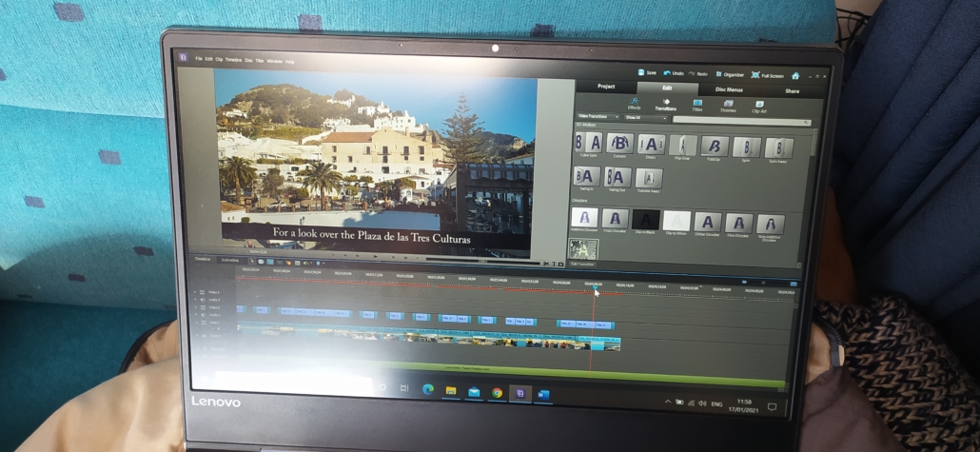Open the Organizer
Image resolution: width=980 pixels, height=452 pixels.
pos(730,74)
